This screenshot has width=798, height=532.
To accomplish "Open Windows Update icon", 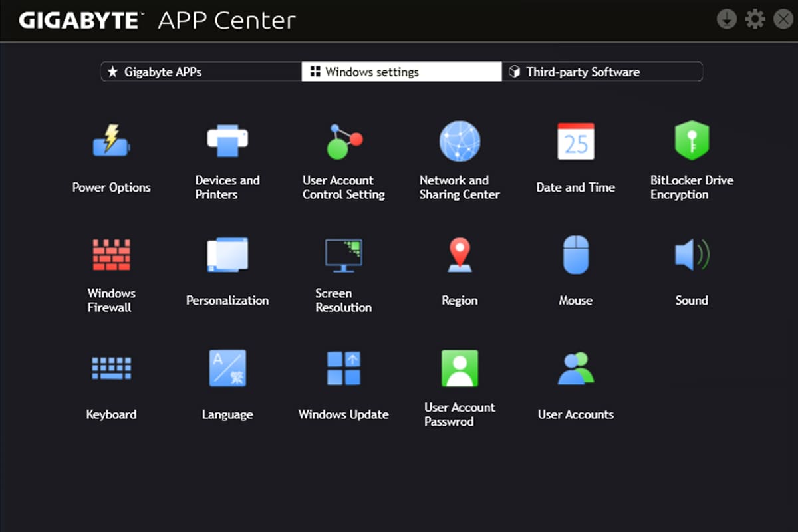I will (344, 368).
